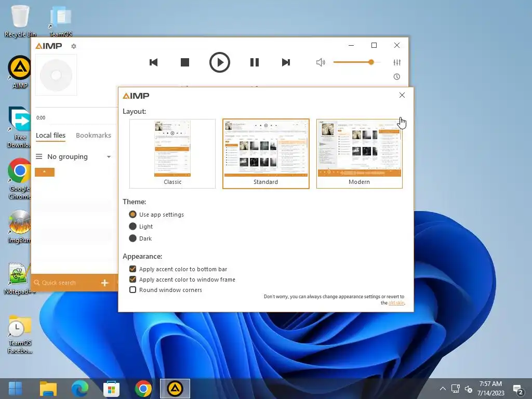
Task: Open Microsoft Edge from taskbar
Action: point(79,389)
